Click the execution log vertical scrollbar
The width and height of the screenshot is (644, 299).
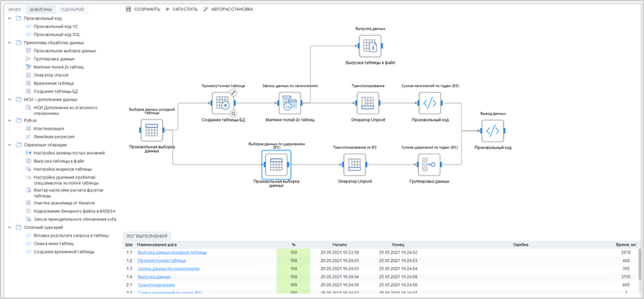639,264
